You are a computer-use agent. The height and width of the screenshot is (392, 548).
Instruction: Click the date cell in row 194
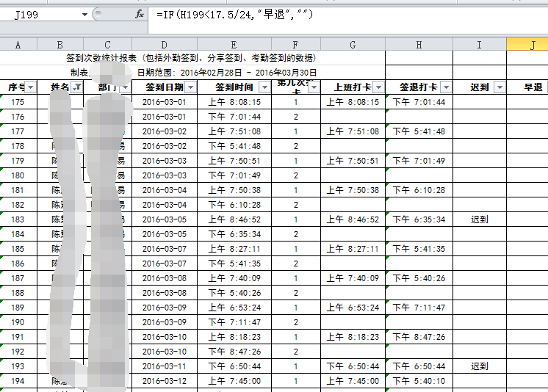[x=165, y=381]
